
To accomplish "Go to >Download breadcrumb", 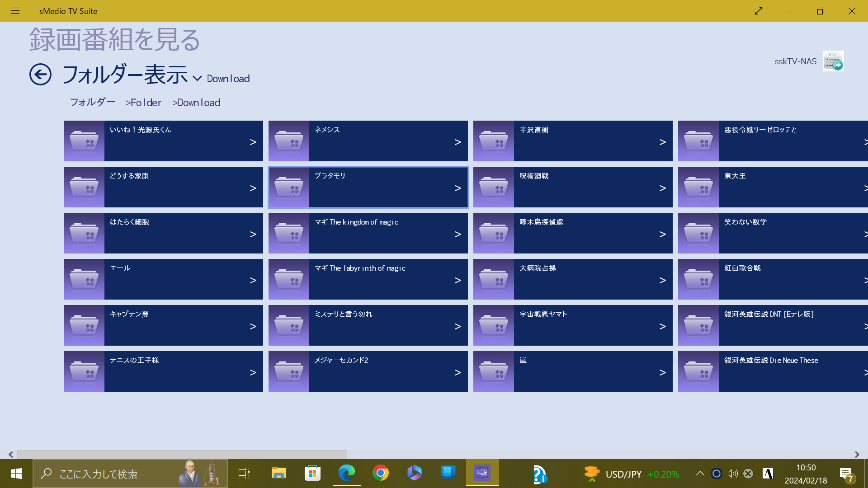I will click(196, 103).
